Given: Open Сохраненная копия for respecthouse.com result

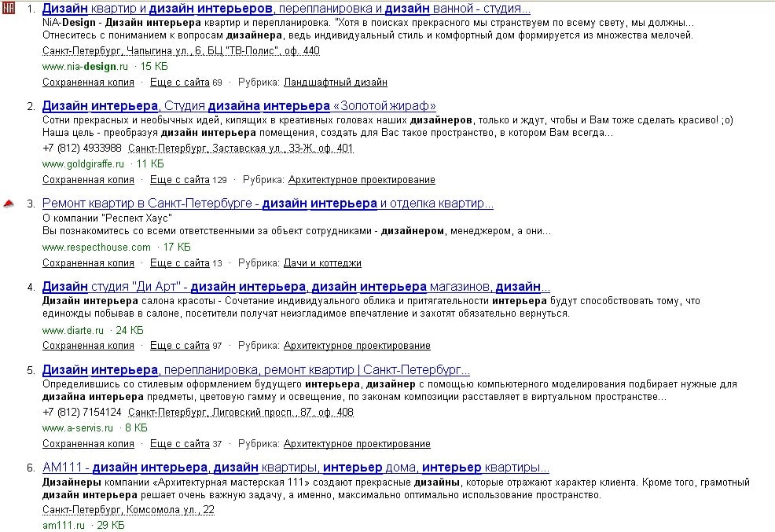Looking at the screenshot, I should (x=89, y=263).
